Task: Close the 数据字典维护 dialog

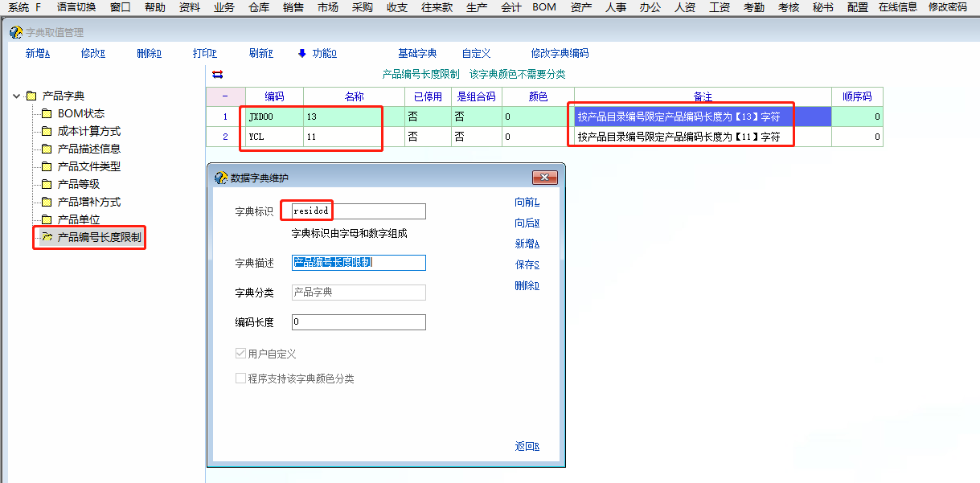Action: click(544, 178)
